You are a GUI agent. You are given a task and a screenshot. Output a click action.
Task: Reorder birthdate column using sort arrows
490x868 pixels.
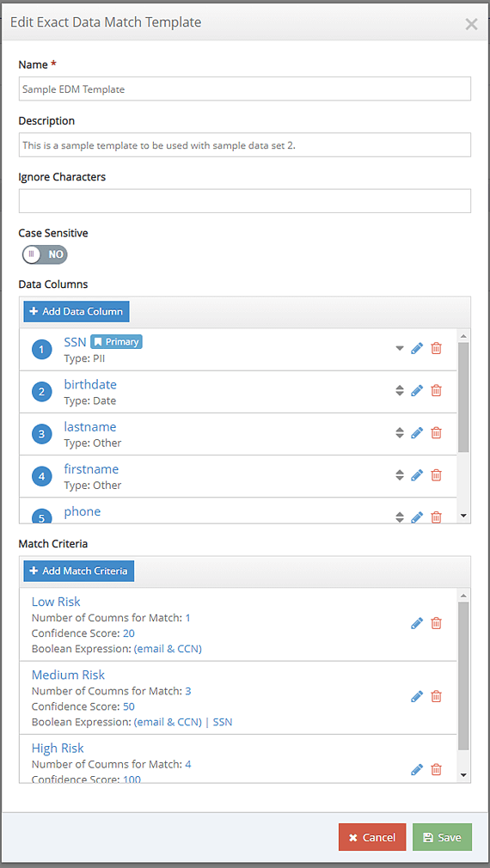400,390
